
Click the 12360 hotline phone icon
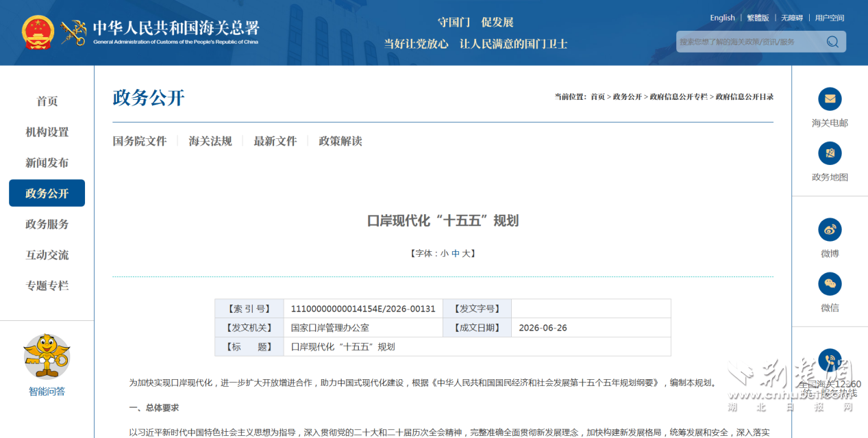[x=830, y=360]
